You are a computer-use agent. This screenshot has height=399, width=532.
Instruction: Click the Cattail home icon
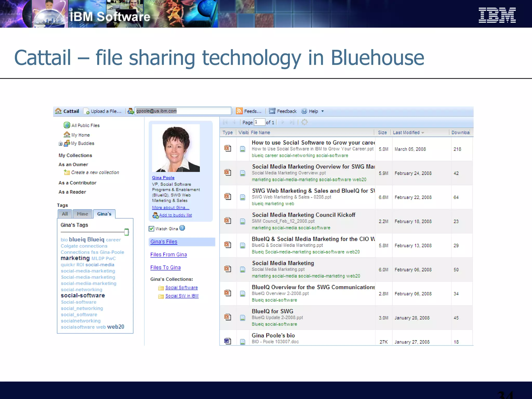(x=58, y=111)
